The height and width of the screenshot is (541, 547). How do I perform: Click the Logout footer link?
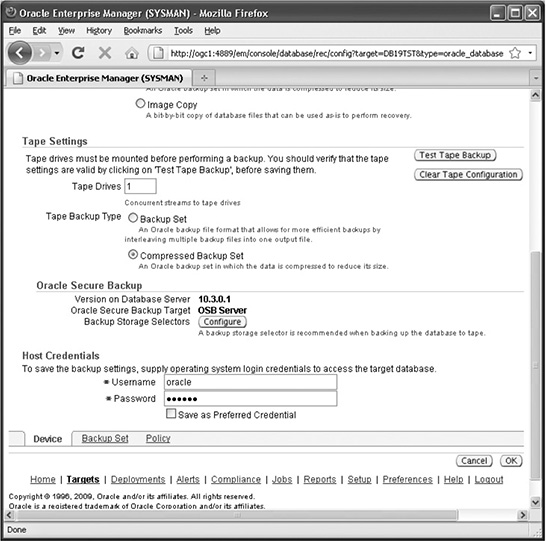click(489, 480)
